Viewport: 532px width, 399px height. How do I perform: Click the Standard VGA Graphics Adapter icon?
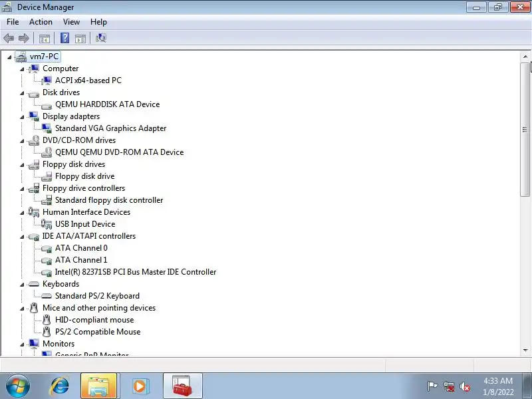tap(47, 128)
